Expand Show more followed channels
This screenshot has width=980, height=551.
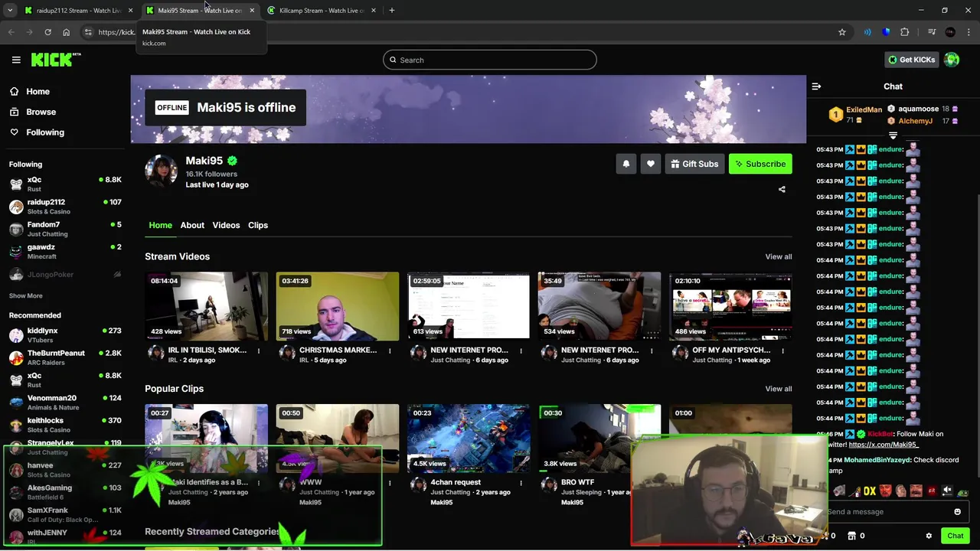26,295
